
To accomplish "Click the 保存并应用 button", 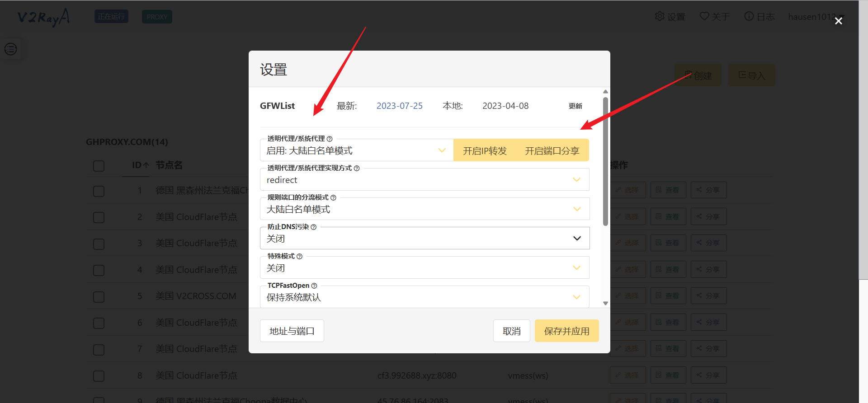I will pyautogui.click(x=566, y=331).
